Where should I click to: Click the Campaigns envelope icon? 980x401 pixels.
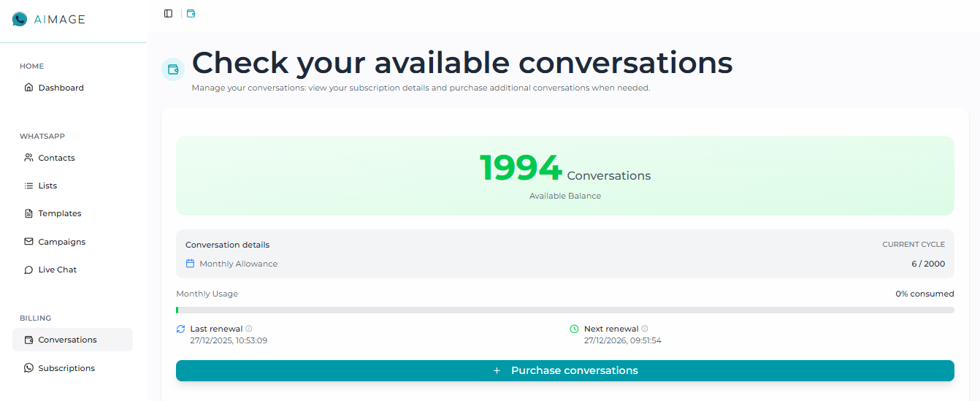pos(29,242)
